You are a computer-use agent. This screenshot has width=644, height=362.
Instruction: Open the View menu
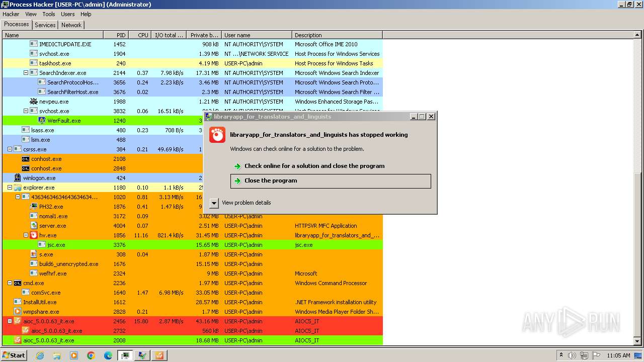pyautogui.click(x=31, y=14)
